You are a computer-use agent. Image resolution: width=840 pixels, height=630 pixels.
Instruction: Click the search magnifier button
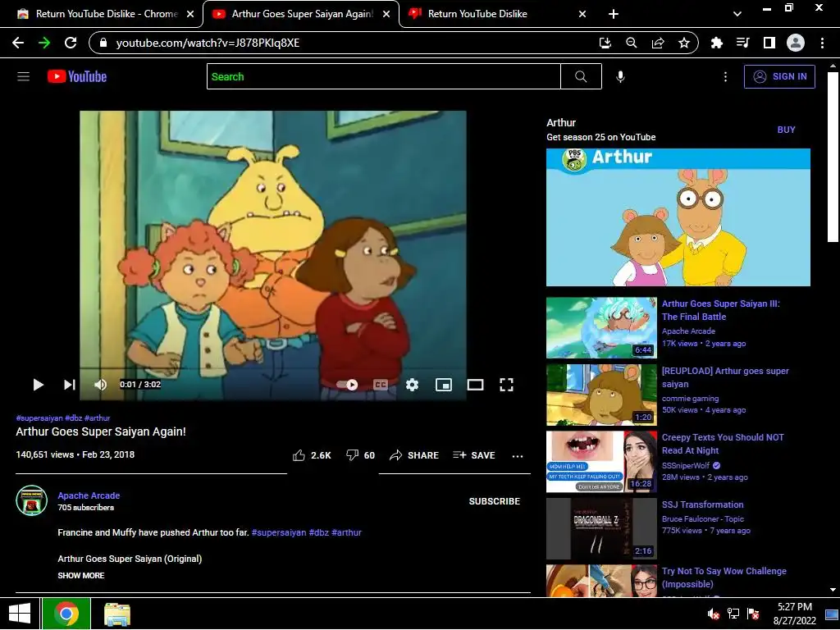click(581, 76)
